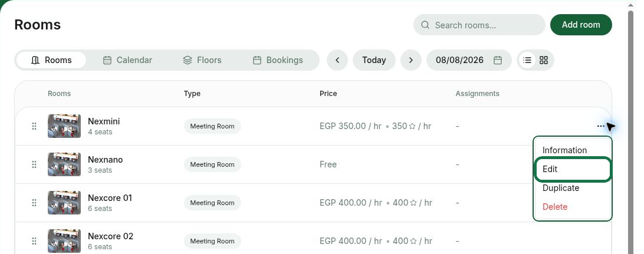This screenshot has width=644, height=254.
Task: Focus the Search rooms field
Action: coord(479,25)
